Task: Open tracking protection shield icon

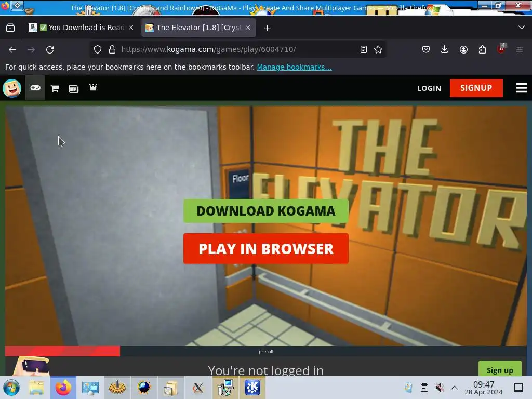Action: coord(98,49)
